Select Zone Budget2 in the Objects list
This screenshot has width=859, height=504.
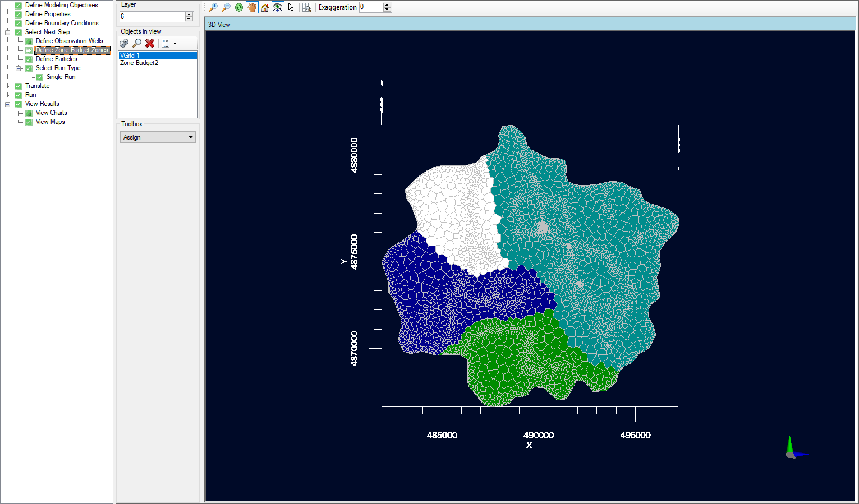point(139,63)
